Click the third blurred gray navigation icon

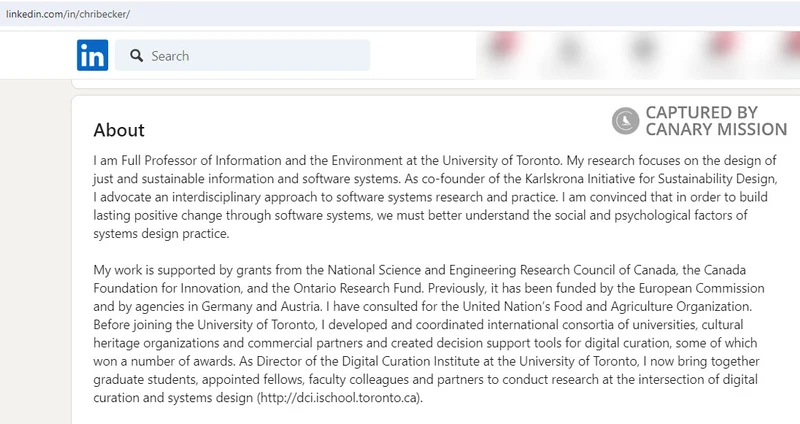click(x=644, y=48)
